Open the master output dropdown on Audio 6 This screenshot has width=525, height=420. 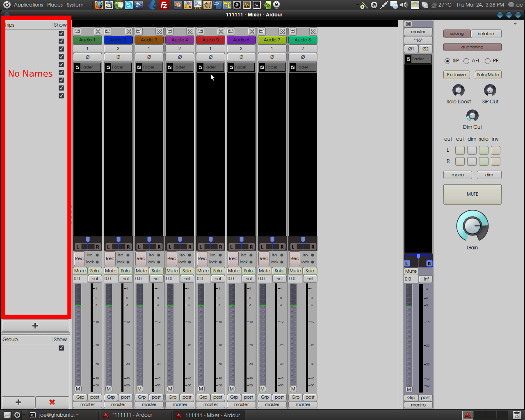pyautogui.click(x=241, y=404)
